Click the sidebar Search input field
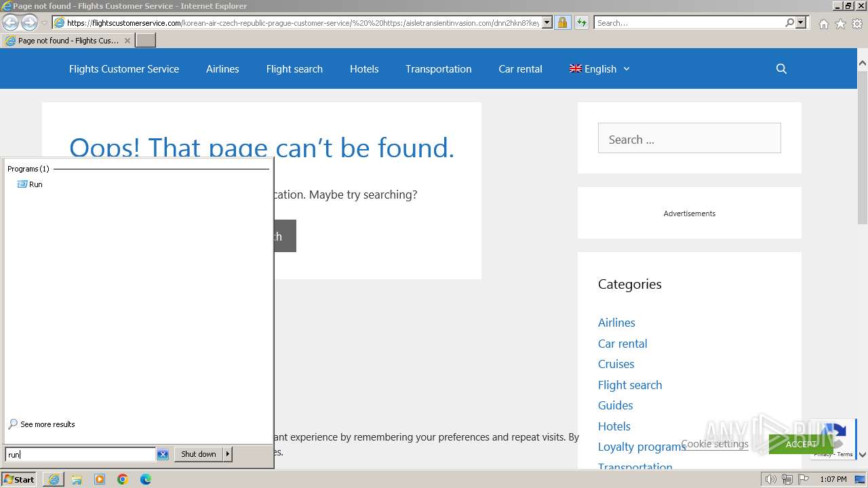The height and width of the screenshot is (488, 868). tap(689, 138)
